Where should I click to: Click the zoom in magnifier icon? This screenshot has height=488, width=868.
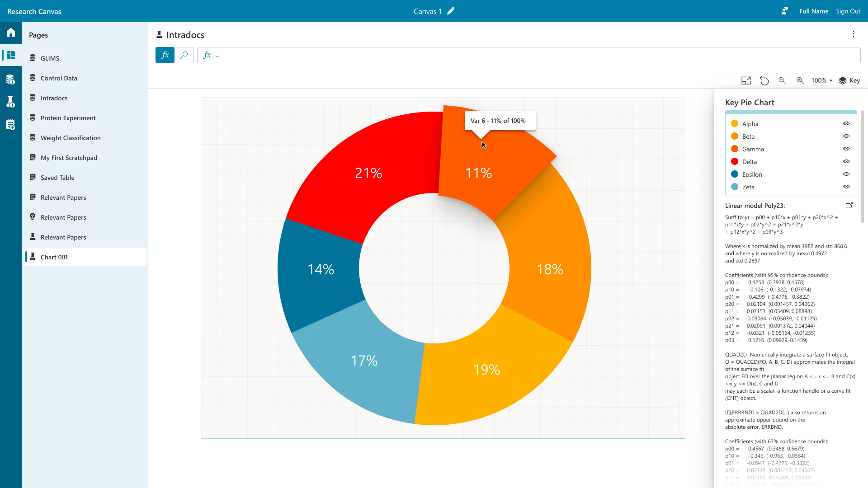[x=800, y=81]
